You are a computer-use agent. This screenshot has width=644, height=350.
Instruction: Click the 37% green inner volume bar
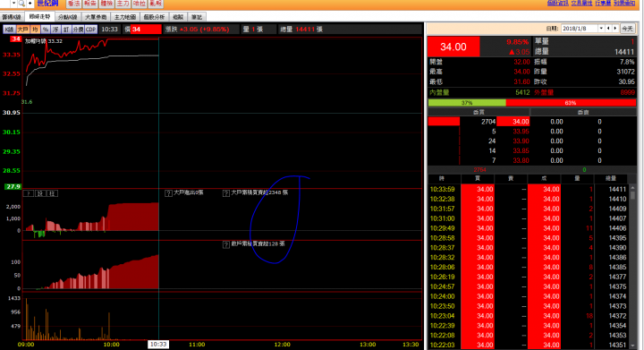[x=467, y=103]
